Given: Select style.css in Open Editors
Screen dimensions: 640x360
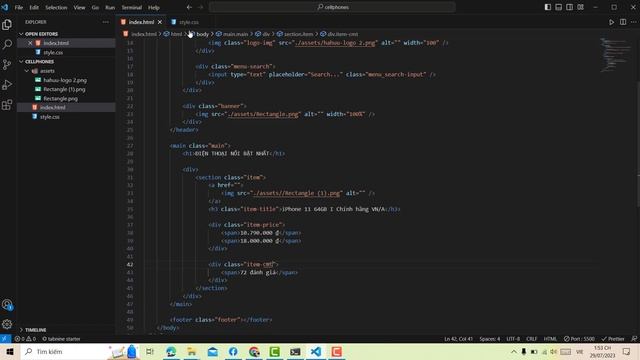Looking at the screenshot, I should coord(53,53).
